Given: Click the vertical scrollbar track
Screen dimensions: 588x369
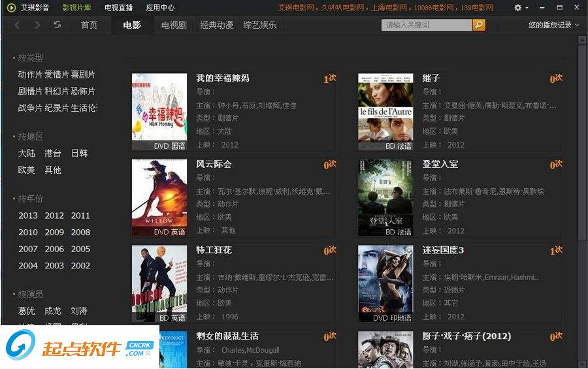Looking at the screenshot, I should point(582,202).
